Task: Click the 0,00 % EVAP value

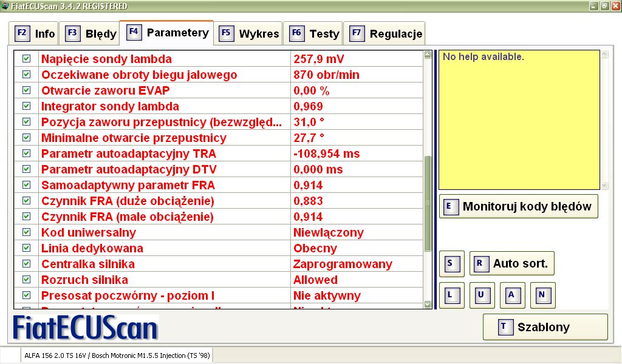Action: pos(357,90)
